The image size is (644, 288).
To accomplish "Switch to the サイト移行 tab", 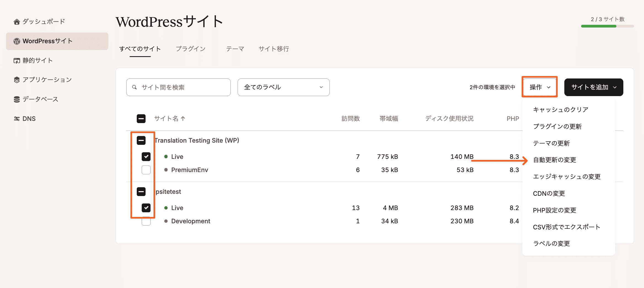I will tap(274, 49).
